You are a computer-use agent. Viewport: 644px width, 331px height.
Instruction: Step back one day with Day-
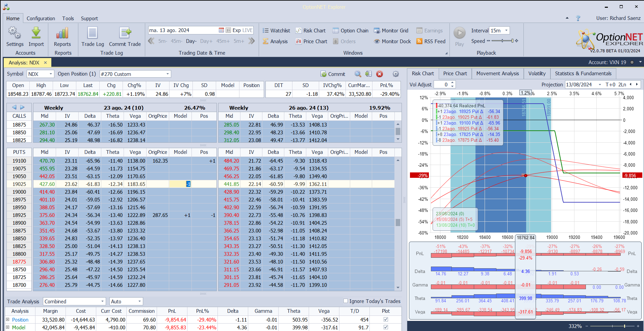tap(191, 41)
